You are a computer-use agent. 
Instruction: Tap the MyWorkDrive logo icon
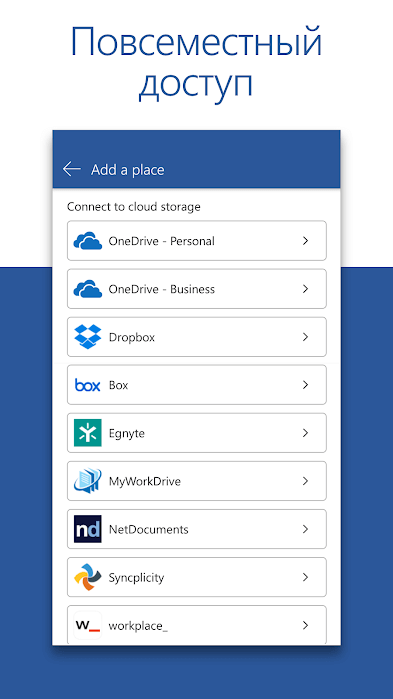(x=87, y=481)
